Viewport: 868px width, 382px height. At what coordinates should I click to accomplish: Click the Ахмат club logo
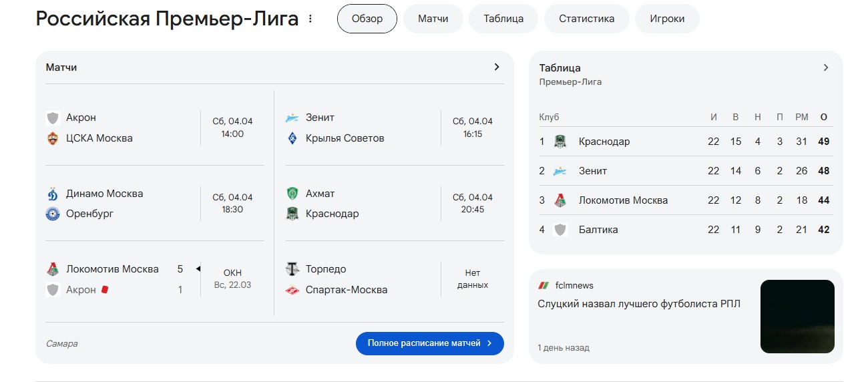pos(292,194)
